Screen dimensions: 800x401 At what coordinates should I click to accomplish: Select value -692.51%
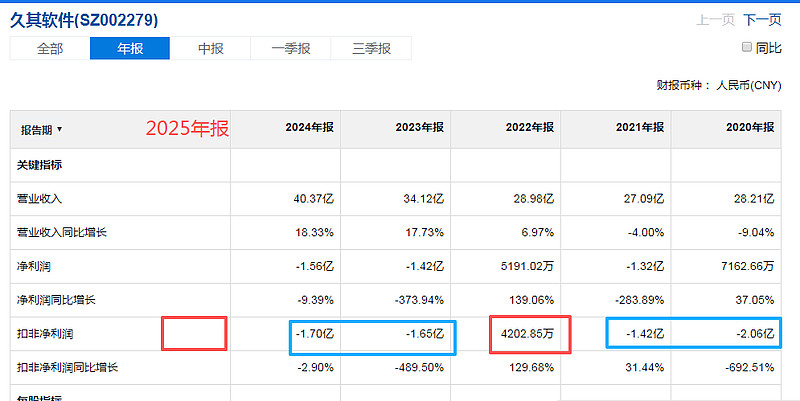coord(749,367)
